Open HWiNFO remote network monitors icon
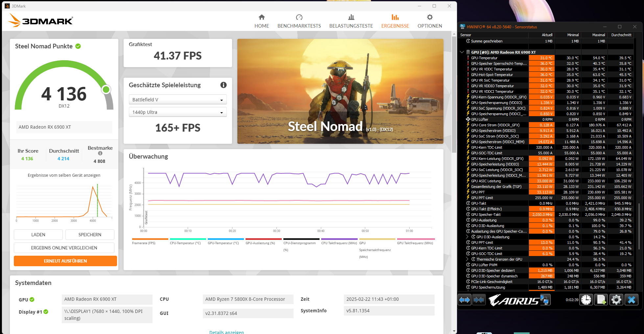 point(544,300)
